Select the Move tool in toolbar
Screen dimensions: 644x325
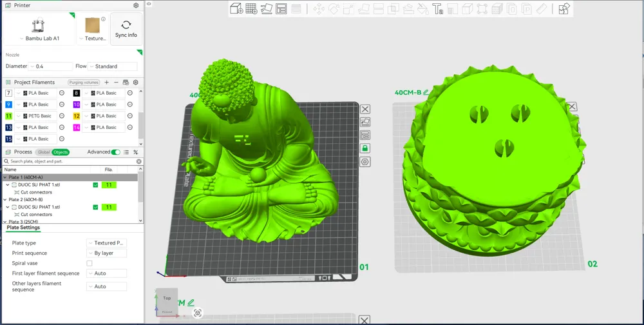point(319,8)
